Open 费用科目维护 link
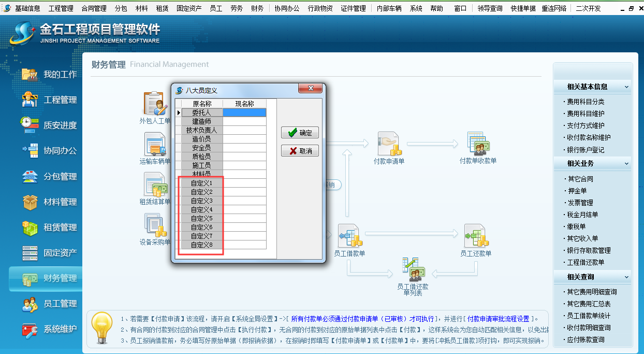The height and width of the screenshot is (354, 644). point(586,114)
